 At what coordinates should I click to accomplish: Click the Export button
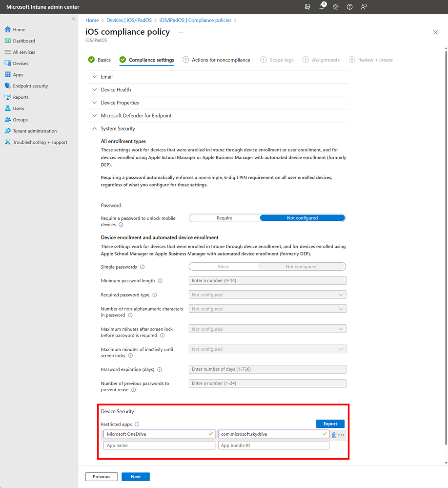330,424
